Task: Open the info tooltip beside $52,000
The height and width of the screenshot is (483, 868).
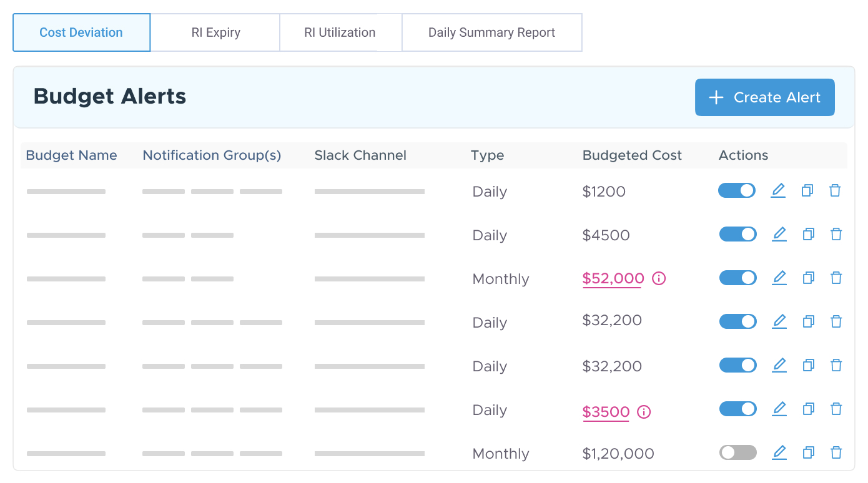Action: 658,278
